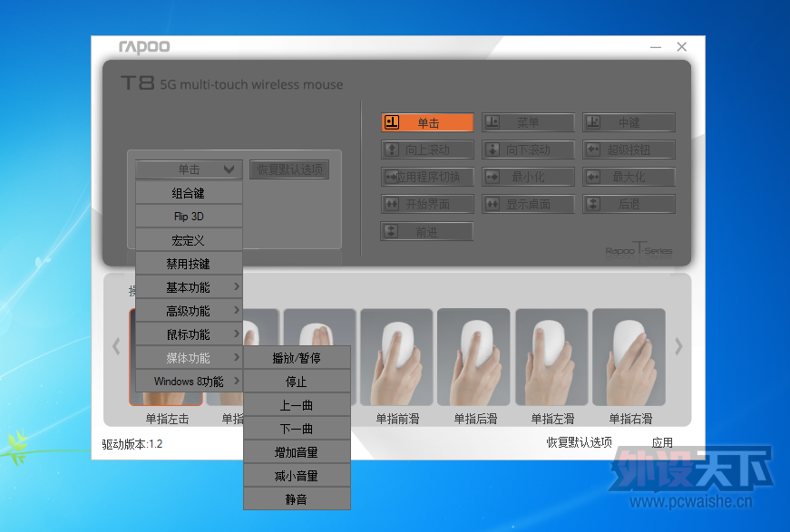Click the 应用 button
The image size is (790, 532).
[x=662, y=443]
